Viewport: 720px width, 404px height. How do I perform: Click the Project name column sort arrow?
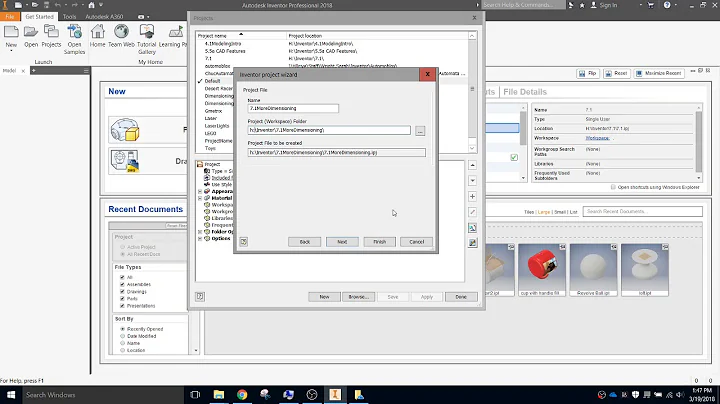(x=241, y=34)
